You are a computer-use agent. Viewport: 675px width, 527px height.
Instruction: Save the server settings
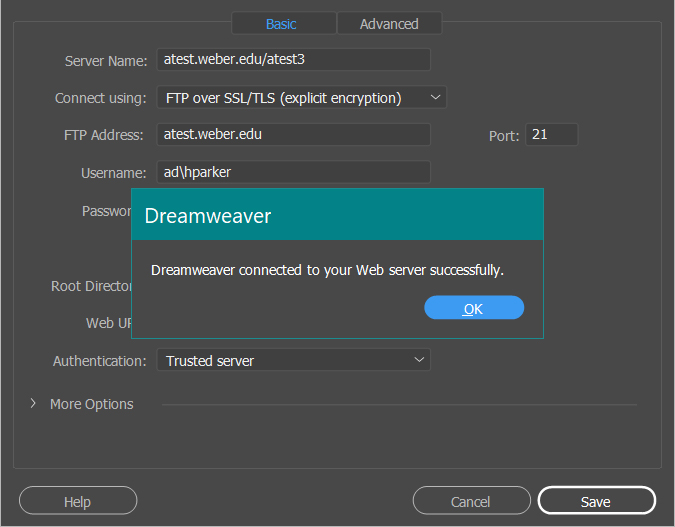[x=596, y=501]
